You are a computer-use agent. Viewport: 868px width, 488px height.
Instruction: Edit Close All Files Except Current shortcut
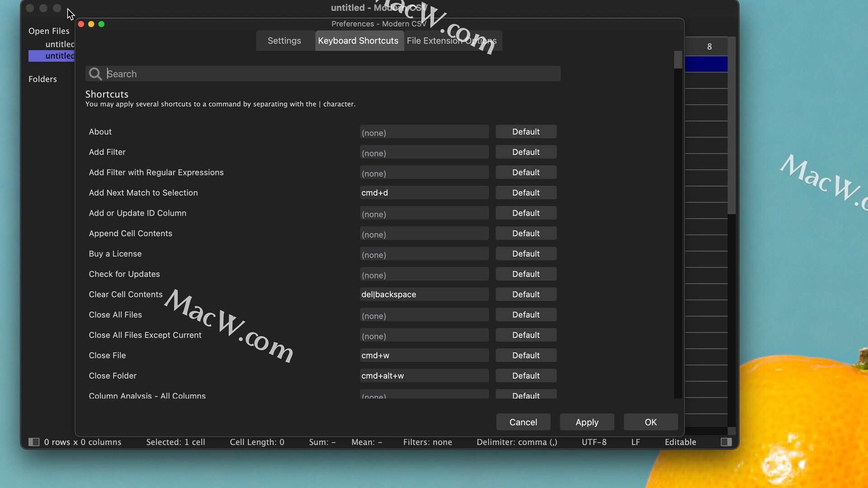click(x=424, y=335)
